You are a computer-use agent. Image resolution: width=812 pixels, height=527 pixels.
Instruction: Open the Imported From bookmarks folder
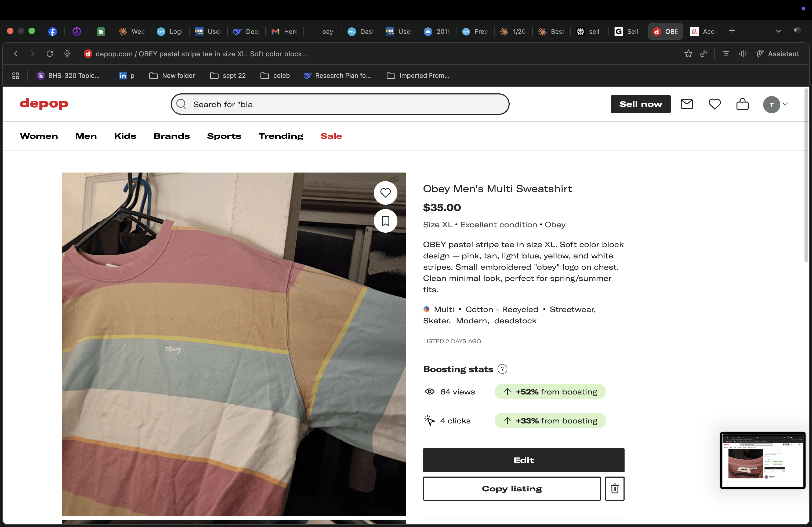(x=418, y=76)
